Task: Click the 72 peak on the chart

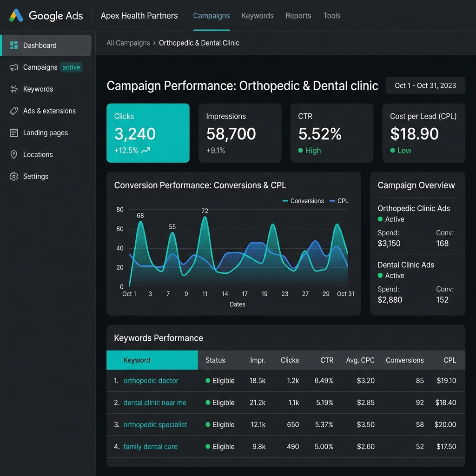Action: coord(205,217)
